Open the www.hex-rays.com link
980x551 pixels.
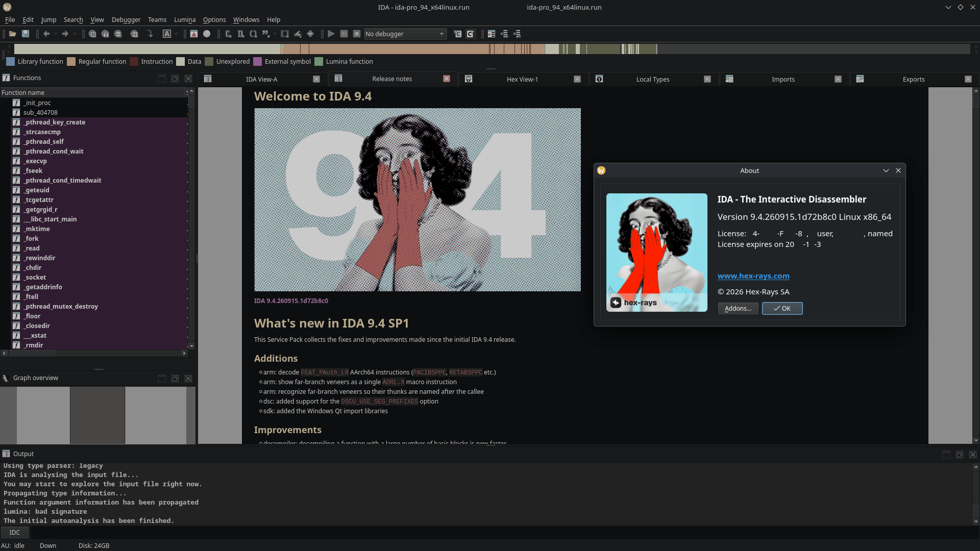[753, 276]
